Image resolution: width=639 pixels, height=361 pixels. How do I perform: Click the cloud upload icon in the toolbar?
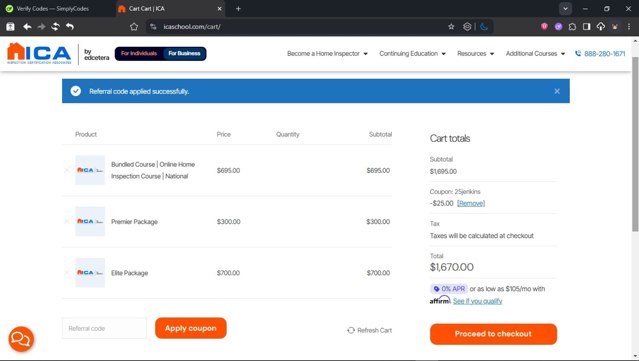601,26
